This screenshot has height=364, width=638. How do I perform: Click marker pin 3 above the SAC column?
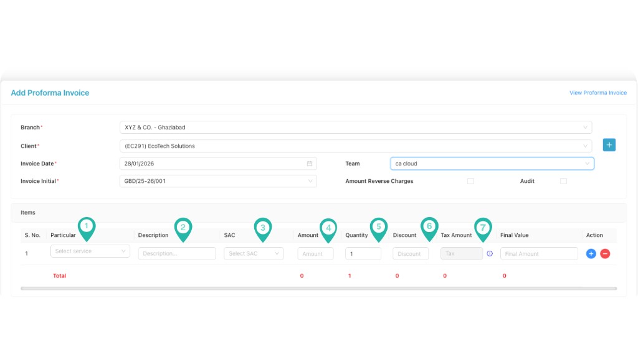pos(263,228)
